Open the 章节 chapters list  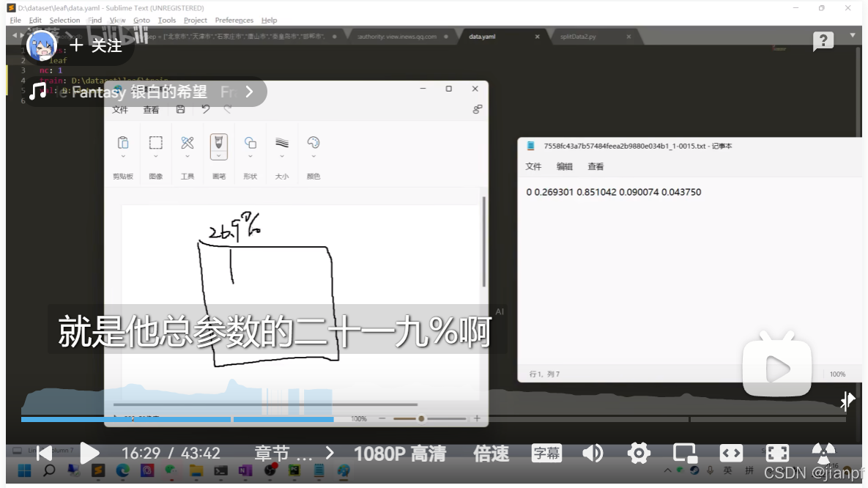[x=283, y=454]
